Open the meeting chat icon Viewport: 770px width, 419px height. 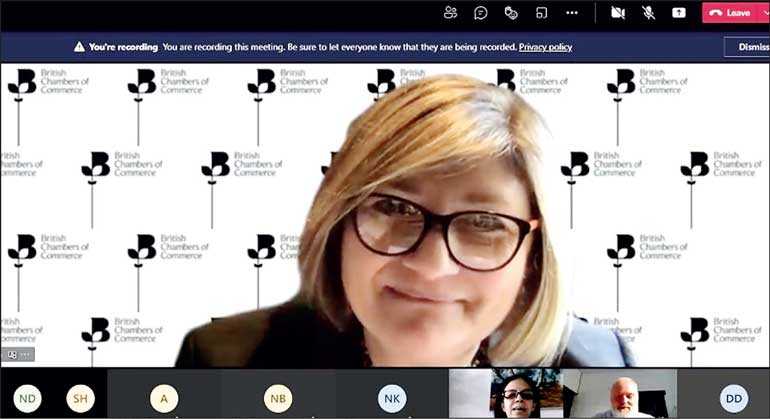[x=480, y=13]
